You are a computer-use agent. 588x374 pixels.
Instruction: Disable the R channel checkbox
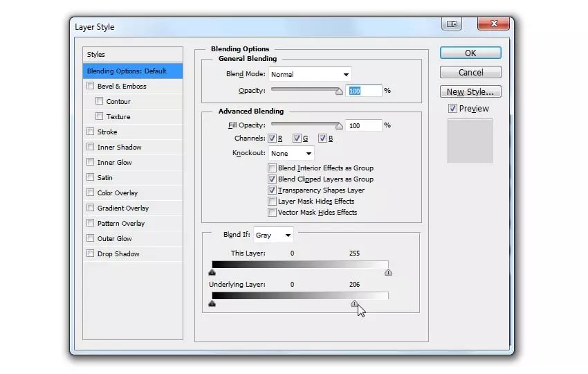(272, 139)
